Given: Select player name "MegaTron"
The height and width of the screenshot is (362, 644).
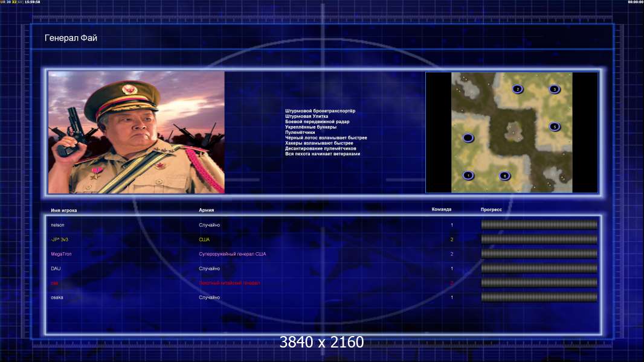Looking at the screenshot, I should tap(61, 254).
